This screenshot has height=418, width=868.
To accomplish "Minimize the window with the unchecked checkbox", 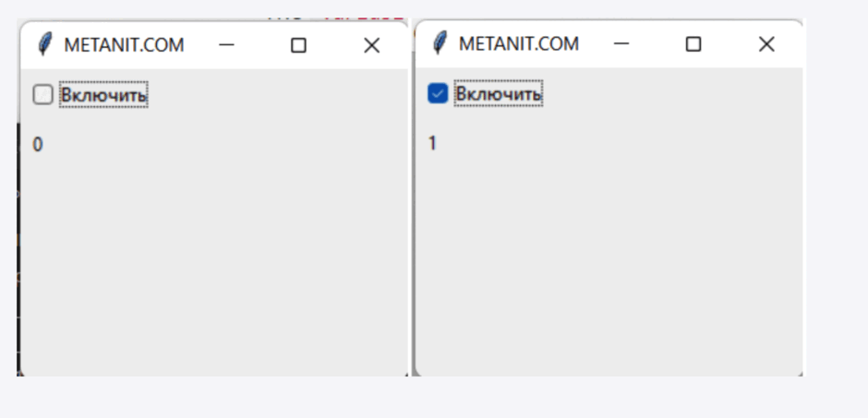I will (x=226, y=45).
